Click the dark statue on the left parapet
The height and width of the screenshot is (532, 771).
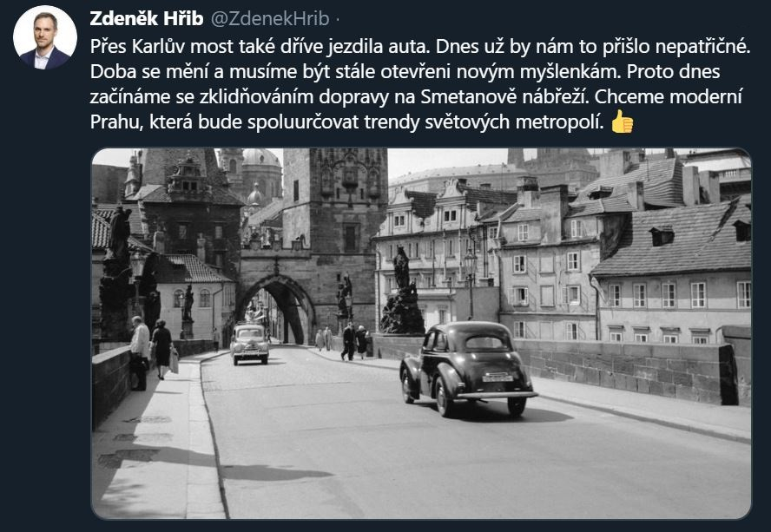[x=117, y=273]
